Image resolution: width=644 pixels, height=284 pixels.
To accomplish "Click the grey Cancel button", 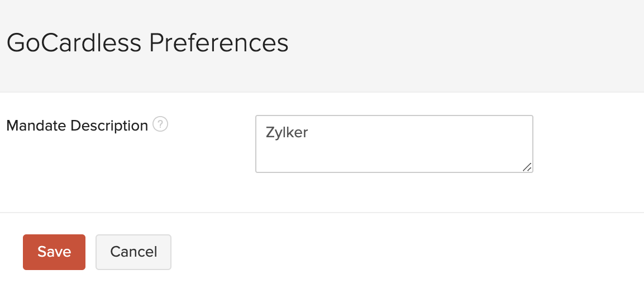I will pos(133,252).
